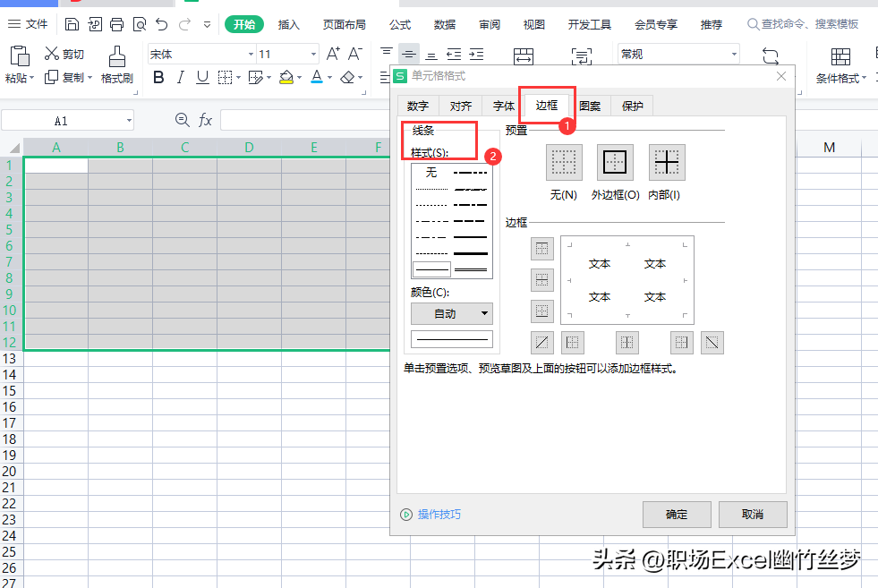Click the 外边框 outline border preset
878x588 pixels.
click(615, 163)
